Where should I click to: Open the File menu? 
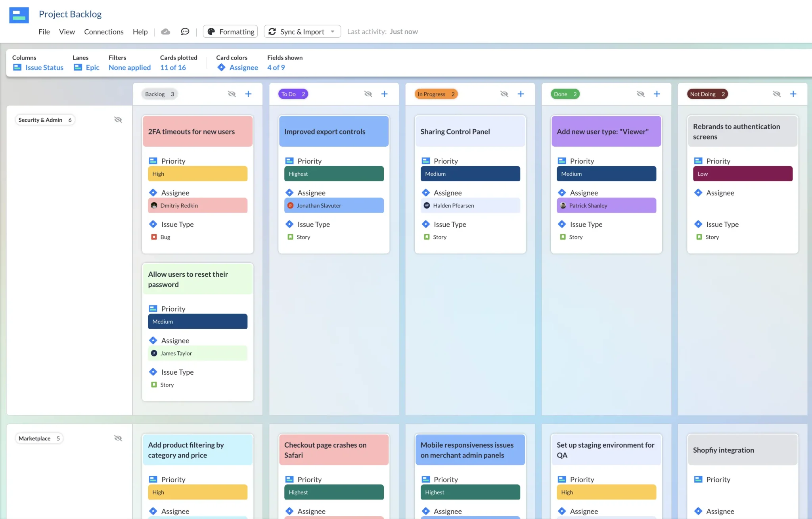[44, 32]
